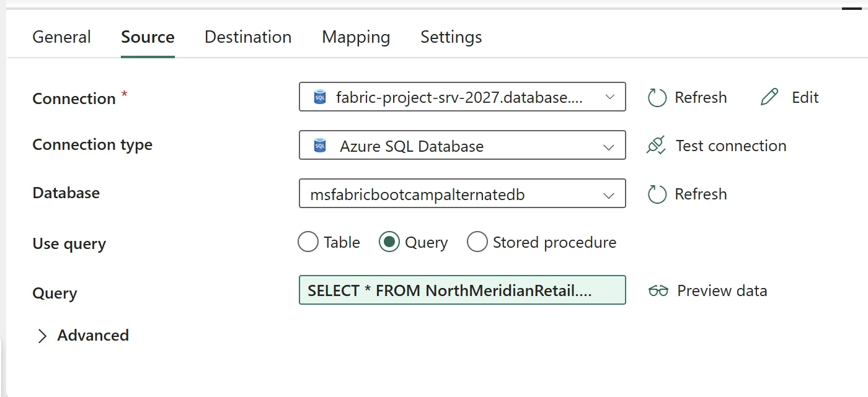Click the Advanced section label
This screenshot has height=397, width=868.
pos(93,335)
